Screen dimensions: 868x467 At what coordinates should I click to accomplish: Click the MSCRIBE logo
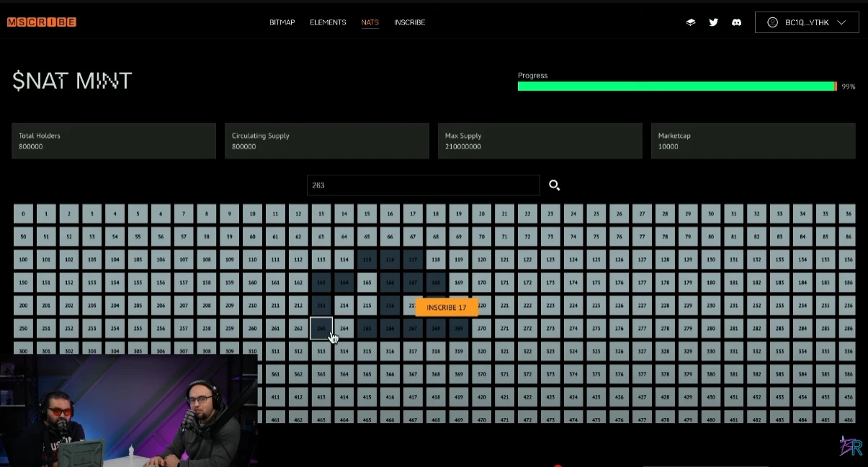point(42,22)
